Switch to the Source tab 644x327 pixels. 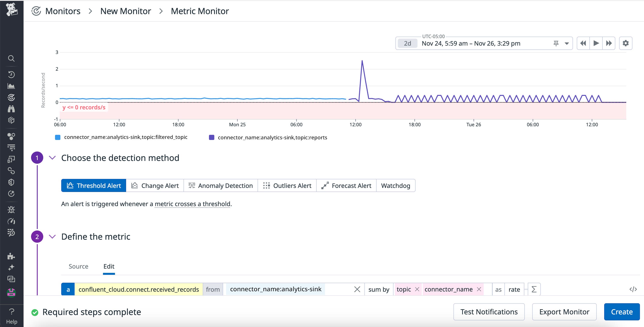[x=78, y=266]
